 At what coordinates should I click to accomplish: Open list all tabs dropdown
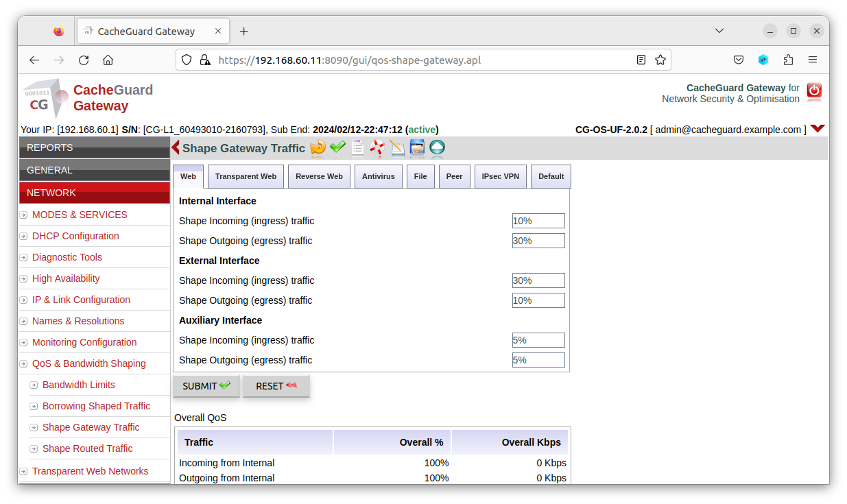tap(719, 31)
